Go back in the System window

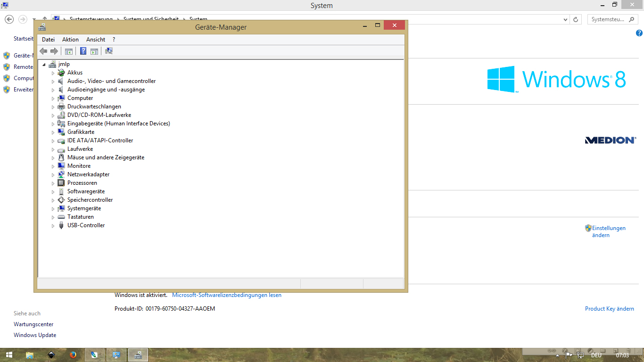point(9,19)
